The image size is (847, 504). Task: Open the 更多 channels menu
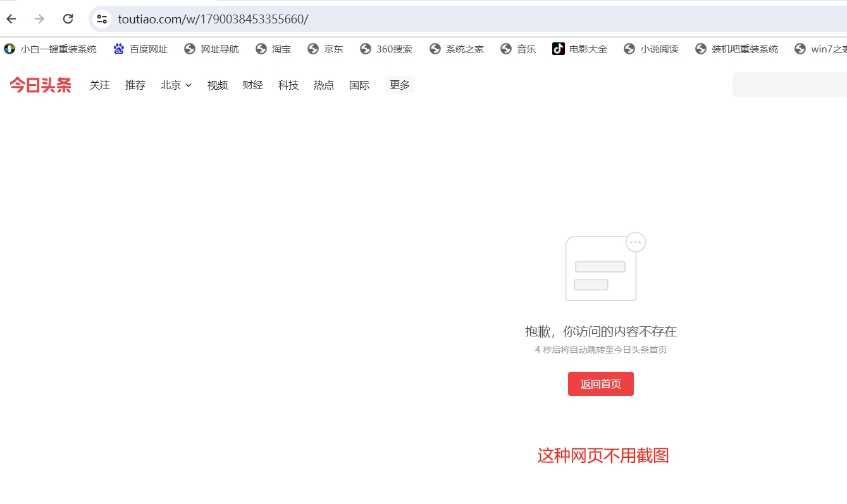[400, 85]
